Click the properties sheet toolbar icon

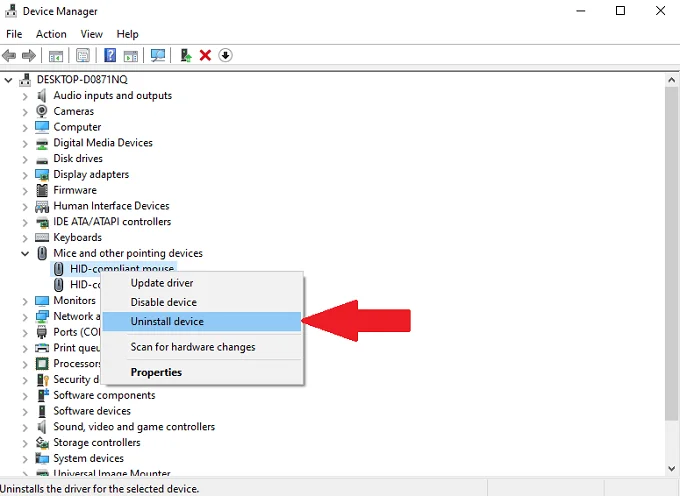point(82,55)
